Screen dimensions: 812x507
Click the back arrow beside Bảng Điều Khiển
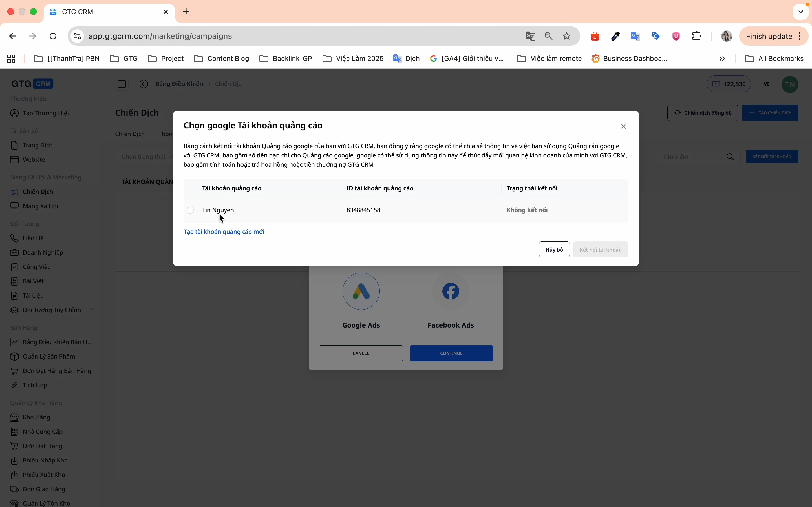point(144,84)
